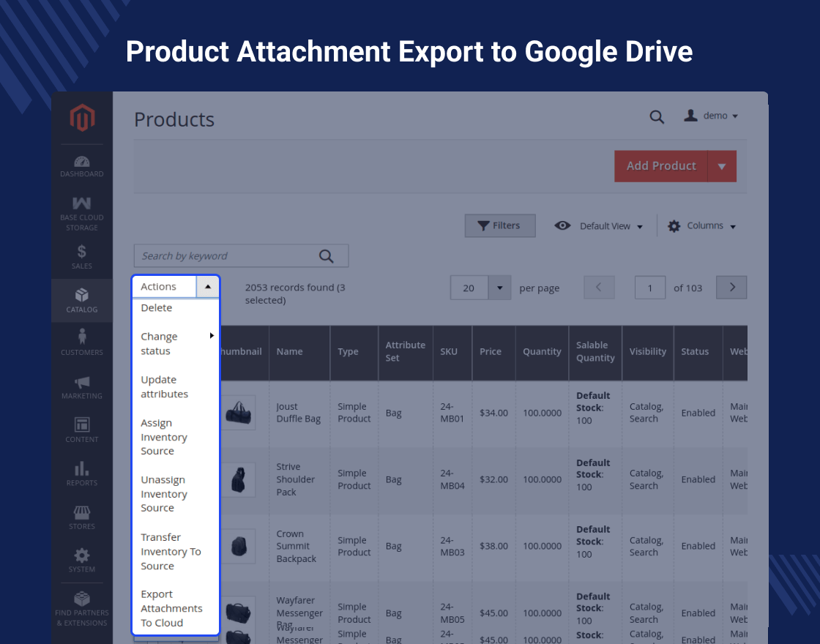
Task: Click the Filters button
Action: [499, 225]
